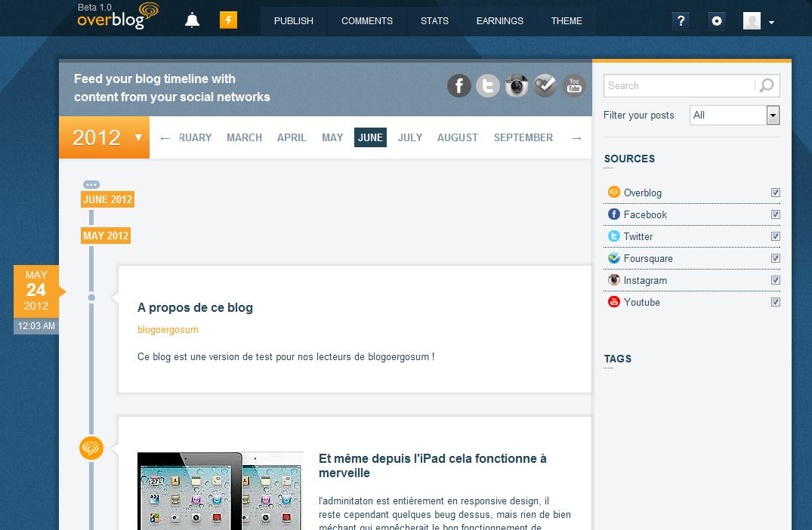Click the blogoergosum author link
The width and height of the screenshot is (812, 530).
(x=168, y=330)
